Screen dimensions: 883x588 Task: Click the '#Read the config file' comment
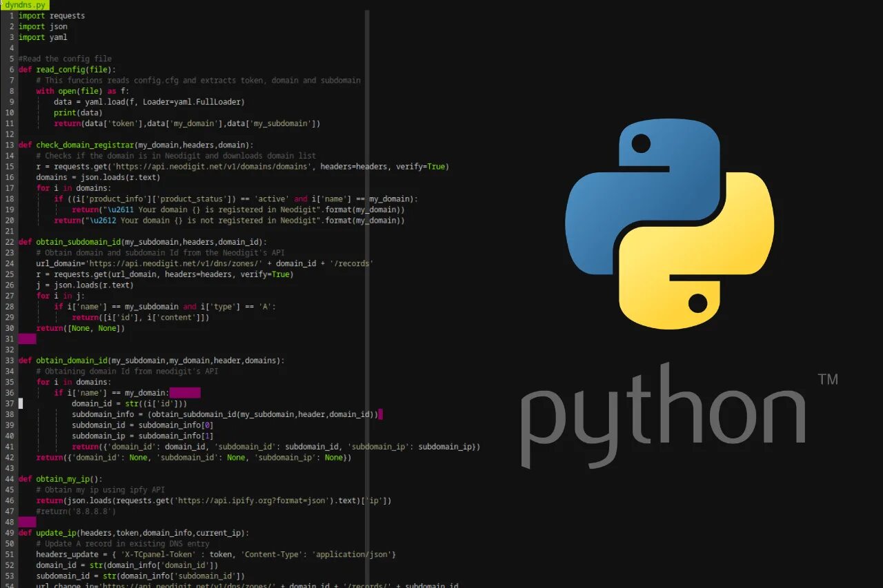pyautogui.click(x=65, y=59)
